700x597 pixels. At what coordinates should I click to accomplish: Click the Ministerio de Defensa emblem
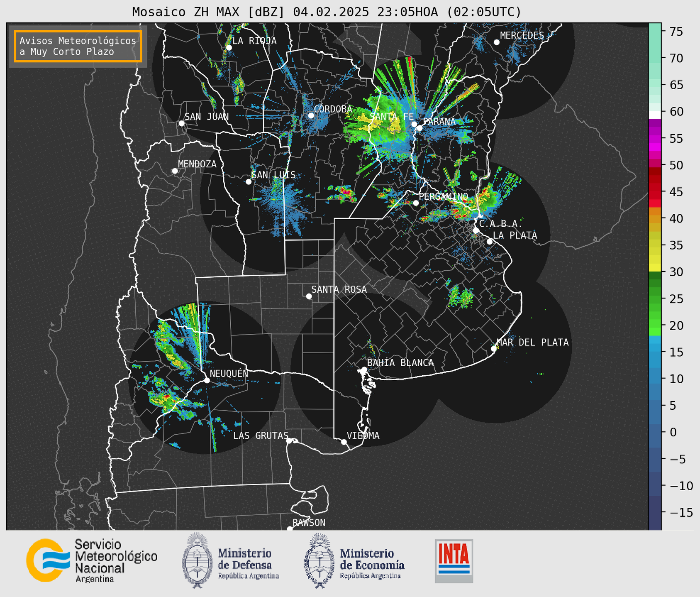pos(197,560)
